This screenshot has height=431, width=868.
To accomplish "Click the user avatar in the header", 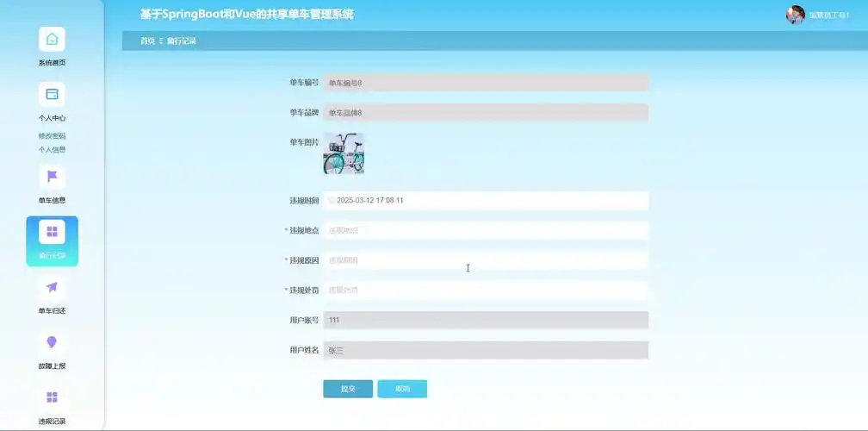I will pyautogui.click(x=796, y=15).
